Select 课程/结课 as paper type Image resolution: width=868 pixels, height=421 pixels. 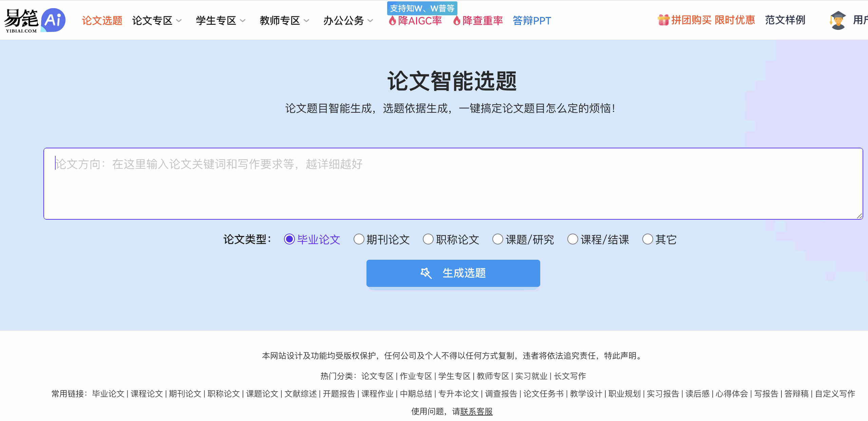click(x=572, y=239)
